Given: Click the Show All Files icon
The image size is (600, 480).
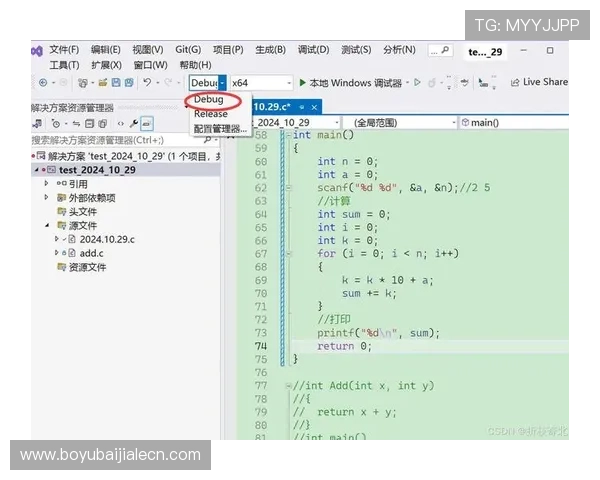Looking at the screenshot, I should pos(104,123).
